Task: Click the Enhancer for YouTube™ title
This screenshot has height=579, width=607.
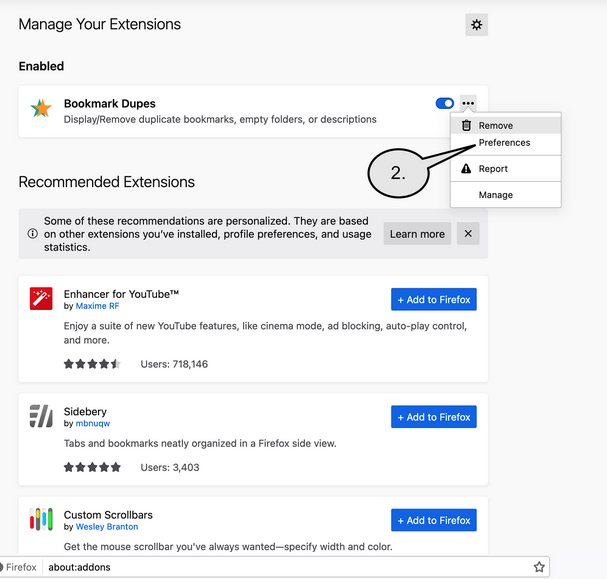Action: (x=121, y=294)
